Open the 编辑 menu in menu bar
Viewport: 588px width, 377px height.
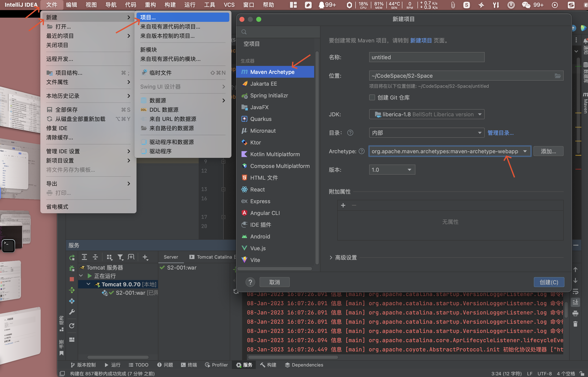coord(72,5)
